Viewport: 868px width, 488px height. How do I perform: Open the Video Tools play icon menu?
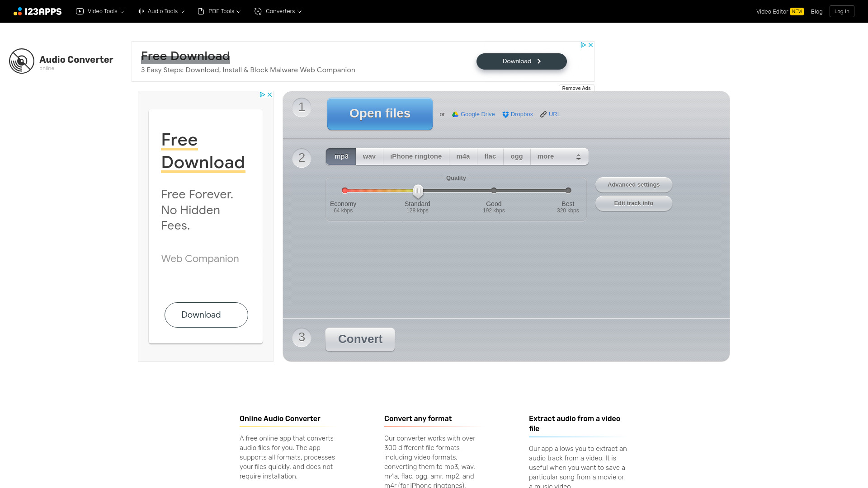[80, 11]
